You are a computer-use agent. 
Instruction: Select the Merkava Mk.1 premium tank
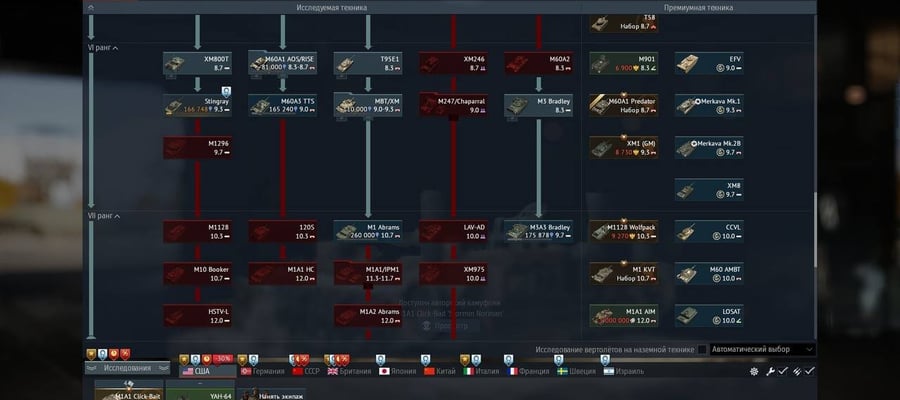[709, 106]
